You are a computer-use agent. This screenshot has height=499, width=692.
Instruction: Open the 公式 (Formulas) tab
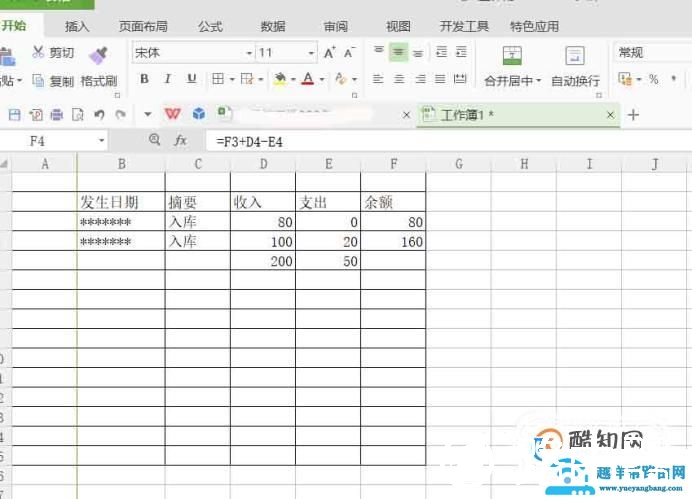coord(210,26)
